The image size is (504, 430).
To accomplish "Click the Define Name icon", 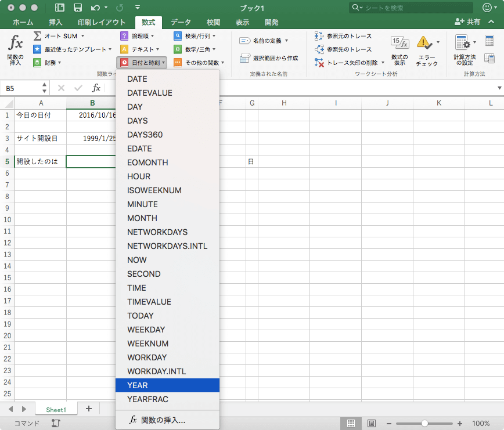I will (244, 41).
